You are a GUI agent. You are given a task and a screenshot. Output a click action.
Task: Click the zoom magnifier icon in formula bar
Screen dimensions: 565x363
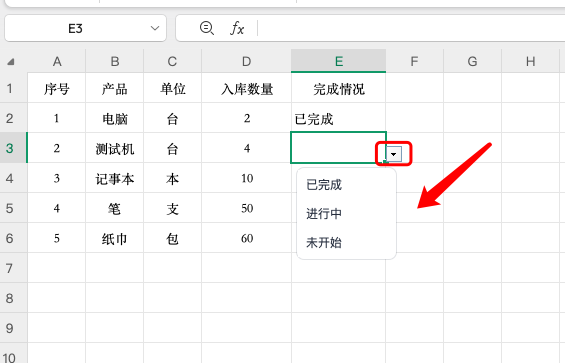[x=207, y=28]
